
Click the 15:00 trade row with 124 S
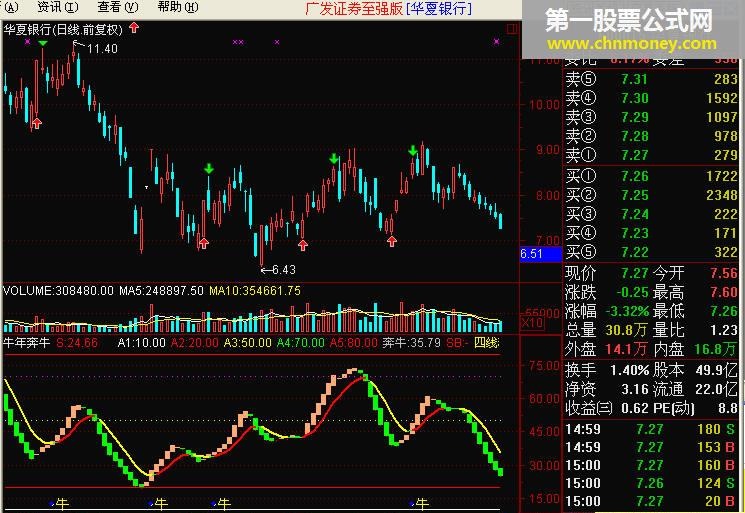click(x=650, y=484)
